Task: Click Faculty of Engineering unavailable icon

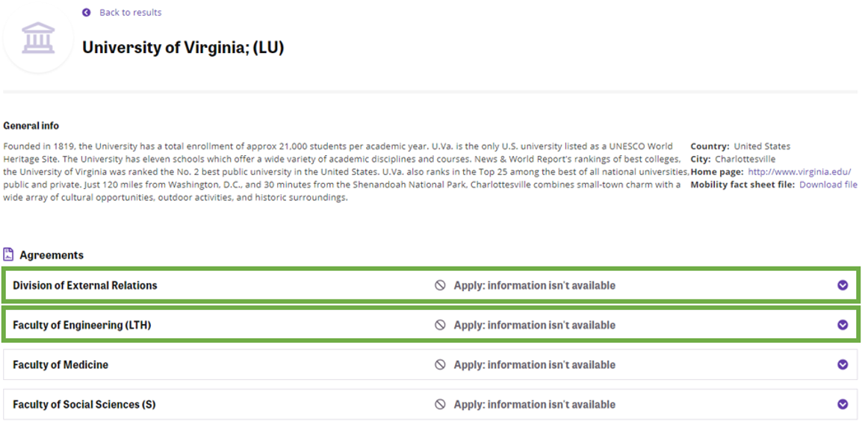Action: tap(441, 325)
